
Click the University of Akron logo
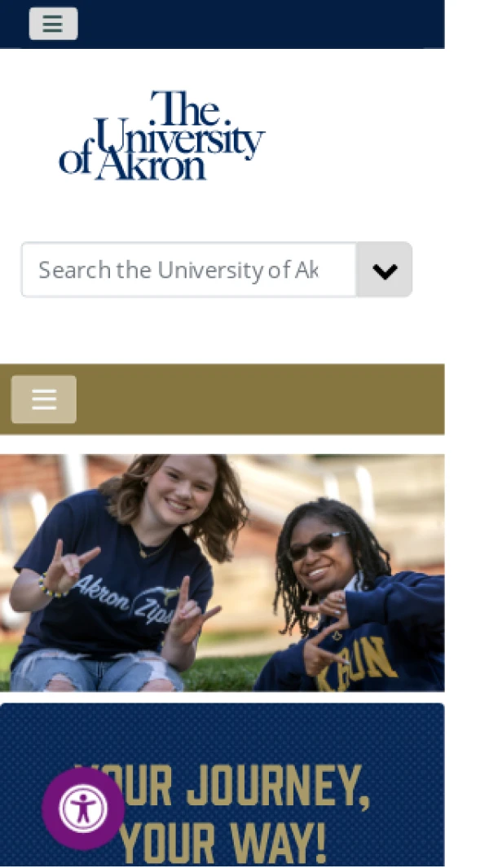(x=161, y=135)
